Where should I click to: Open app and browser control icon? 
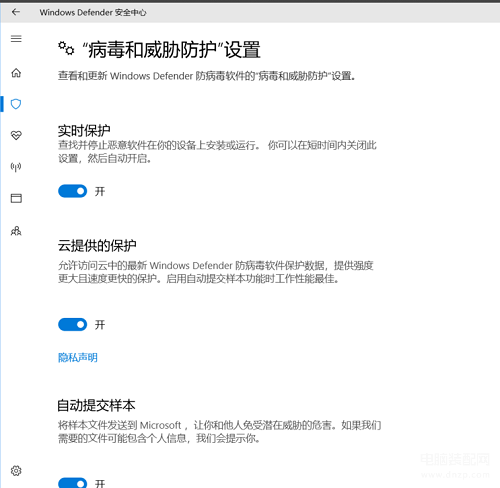tap(16, 198)
